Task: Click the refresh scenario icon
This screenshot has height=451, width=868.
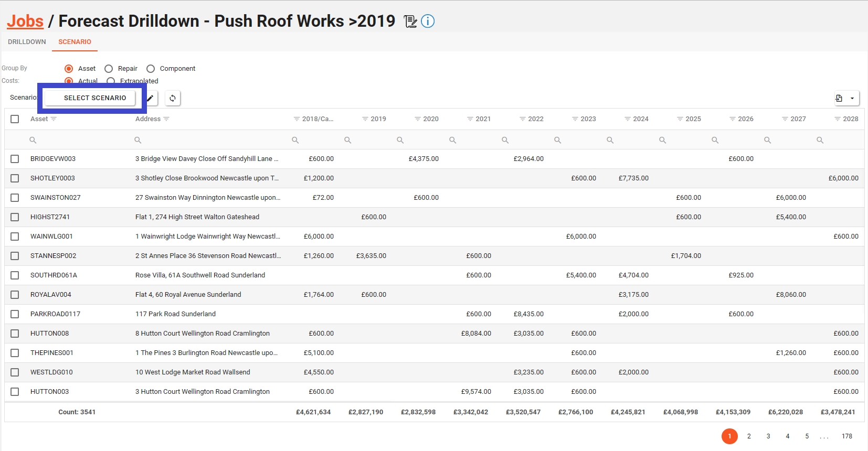Action: coord(173,98)
